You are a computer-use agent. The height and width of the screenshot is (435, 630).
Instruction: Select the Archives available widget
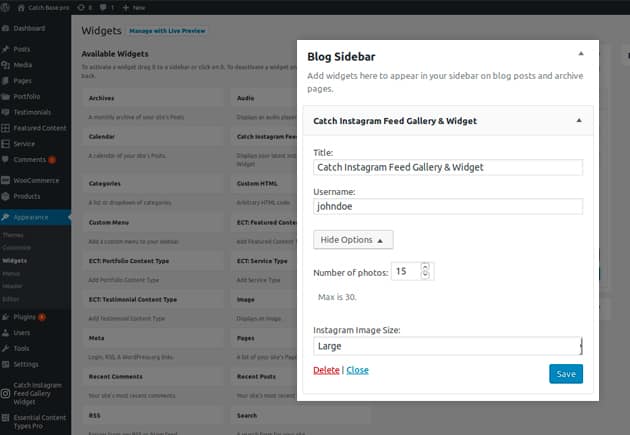pos(153,98)
